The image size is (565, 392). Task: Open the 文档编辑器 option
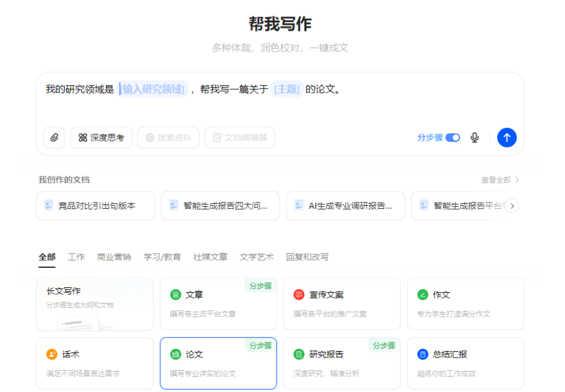coord(240,137)
